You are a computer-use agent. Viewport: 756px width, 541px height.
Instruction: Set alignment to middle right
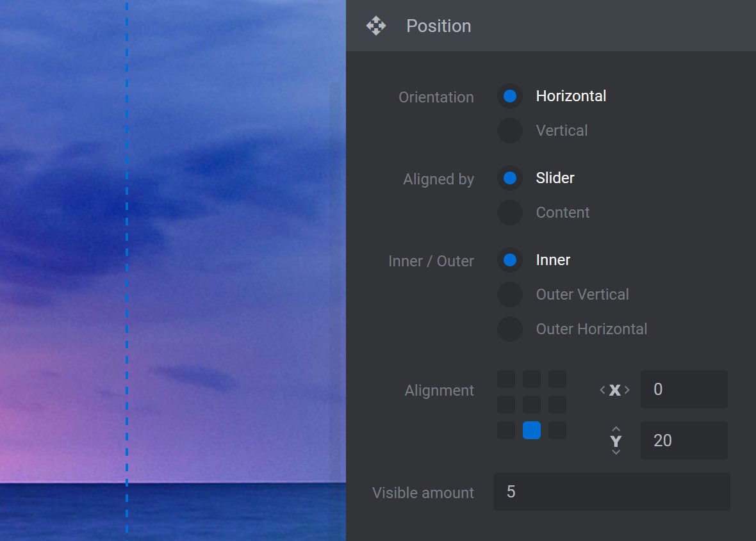tap(557, 405)
